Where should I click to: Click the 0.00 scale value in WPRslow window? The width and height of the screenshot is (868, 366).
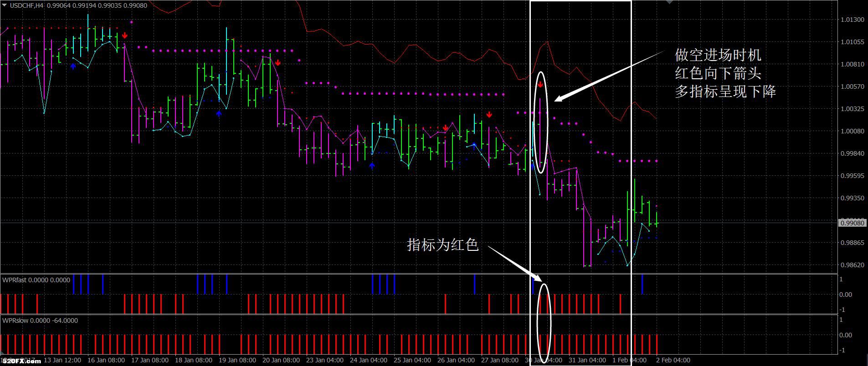tap(846, 335)
